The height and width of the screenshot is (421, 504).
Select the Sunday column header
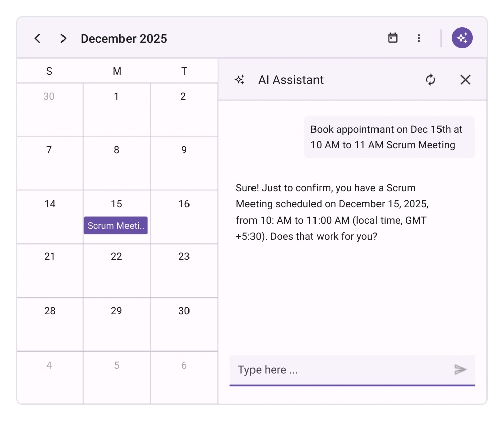pos(49,71)
